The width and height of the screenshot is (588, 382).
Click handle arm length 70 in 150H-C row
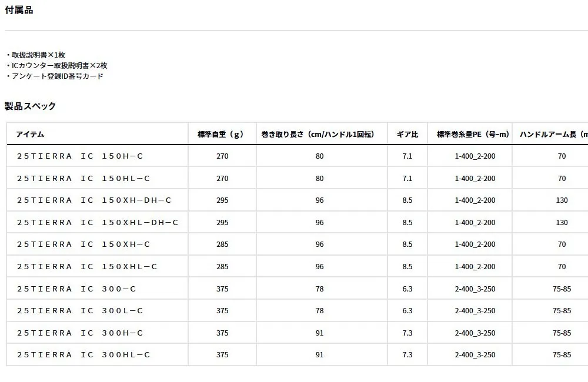point(562,156)
